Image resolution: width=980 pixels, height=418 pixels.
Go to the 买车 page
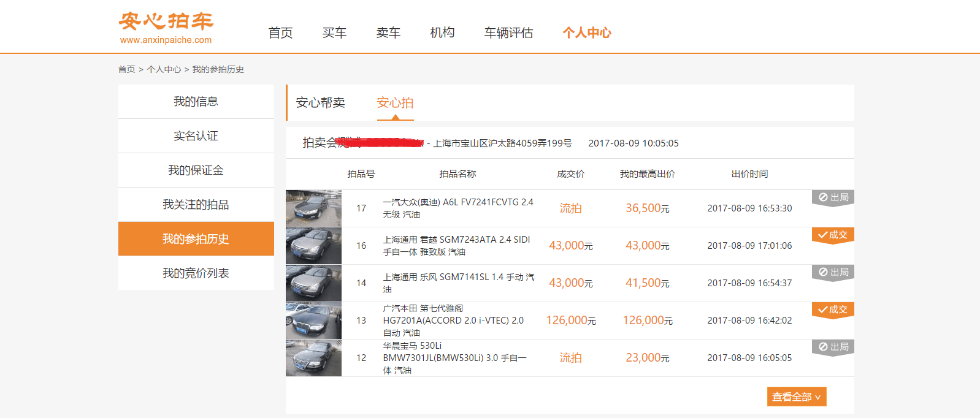pos(334,32)
